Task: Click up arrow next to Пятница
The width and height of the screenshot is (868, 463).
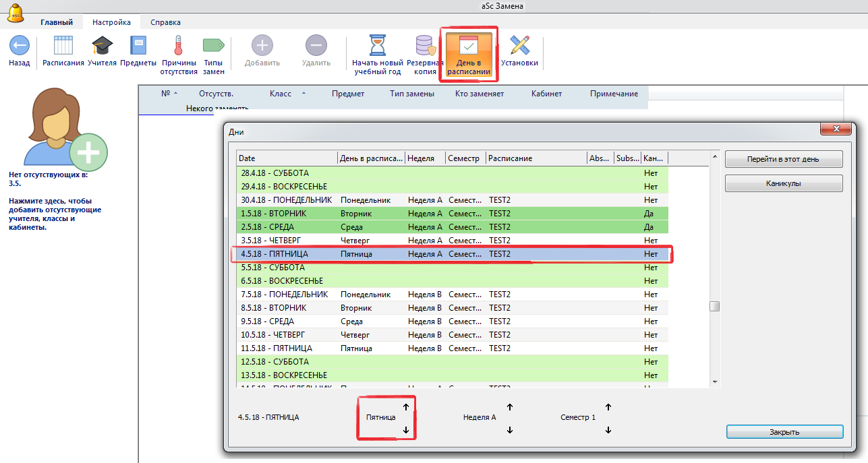Action: tap(406, 407)
